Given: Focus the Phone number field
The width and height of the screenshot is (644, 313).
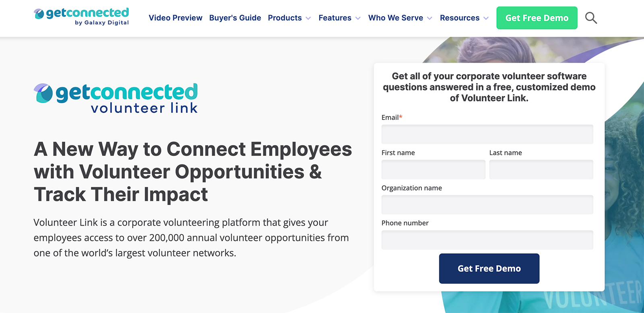Looking at the screenshot, I should 487,240.
